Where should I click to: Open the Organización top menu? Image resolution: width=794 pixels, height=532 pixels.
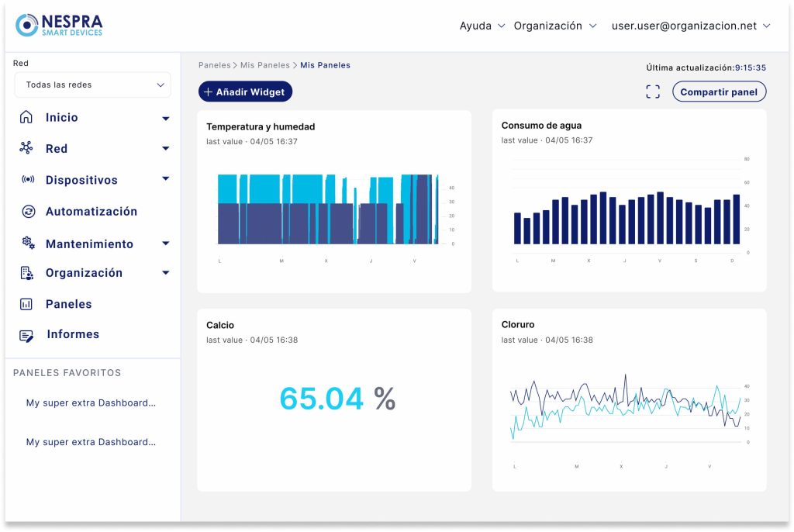(x=555, y=26)
